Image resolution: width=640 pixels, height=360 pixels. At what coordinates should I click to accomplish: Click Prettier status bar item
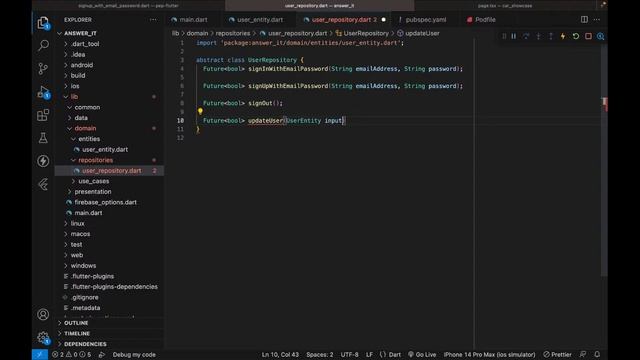click(x=557, y=354)
